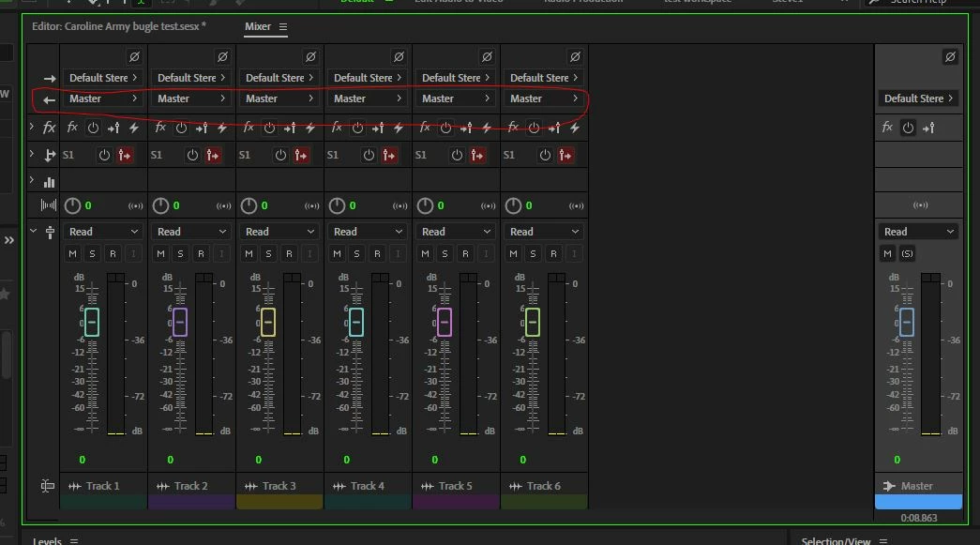Open Master automation Read dropdown
This screenshot has height=545, width=980.
(918, 232)
